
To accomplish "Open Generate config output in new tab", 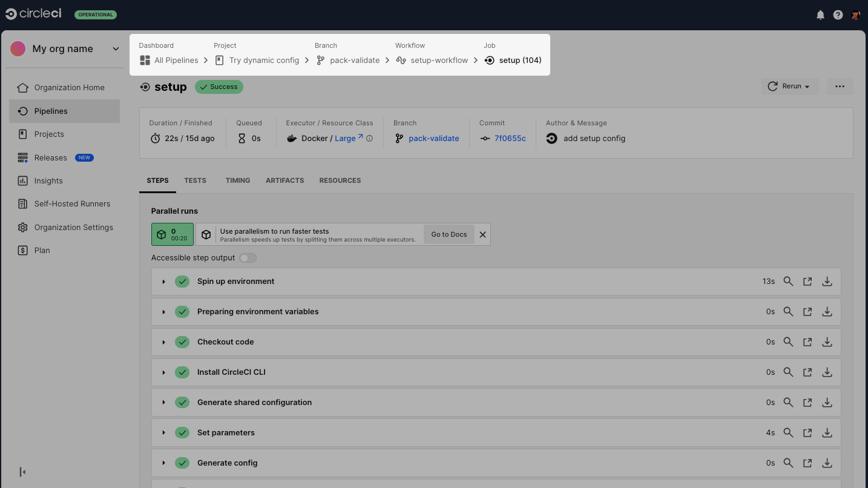I will (x=807, y=463).
